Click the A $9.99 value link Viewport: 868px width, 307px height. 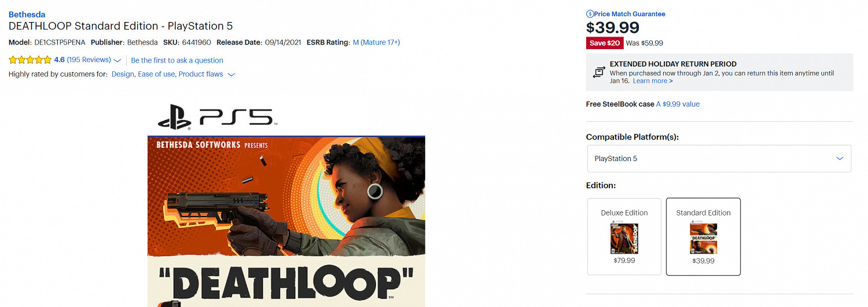(678, 104)
